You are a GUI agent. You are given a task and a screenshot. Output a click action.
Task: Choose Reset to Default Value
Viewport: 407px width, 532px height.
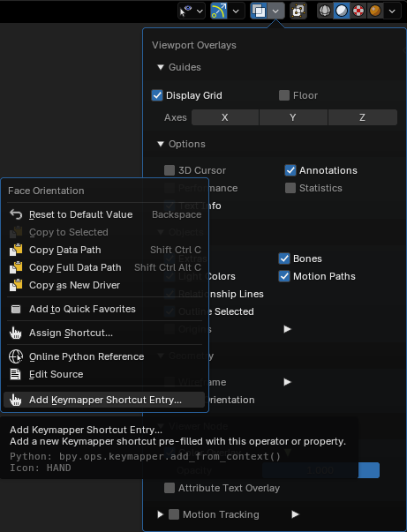click(104, 214)
